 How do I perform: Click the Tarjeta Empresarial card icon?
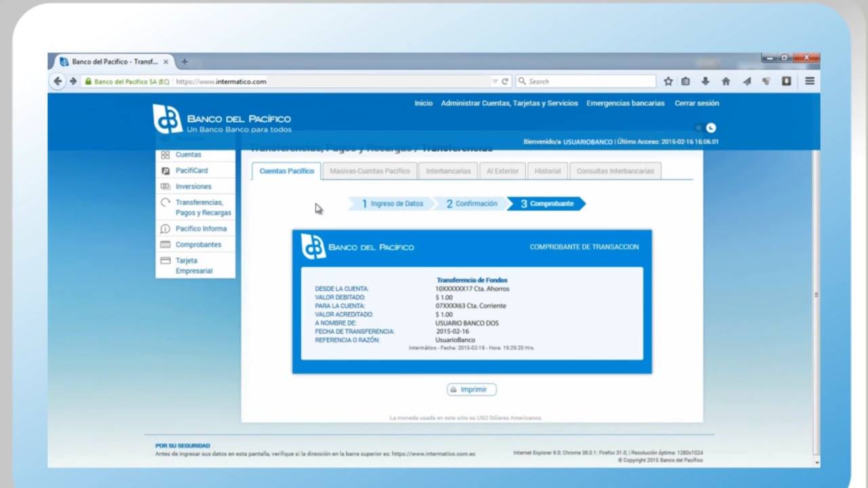click(x=165, y=260)
